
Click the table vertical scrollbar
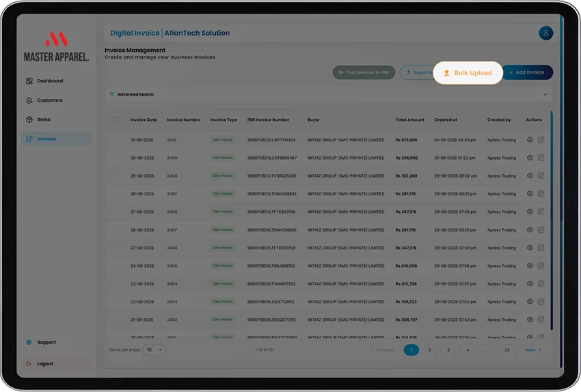coord(552,221)
